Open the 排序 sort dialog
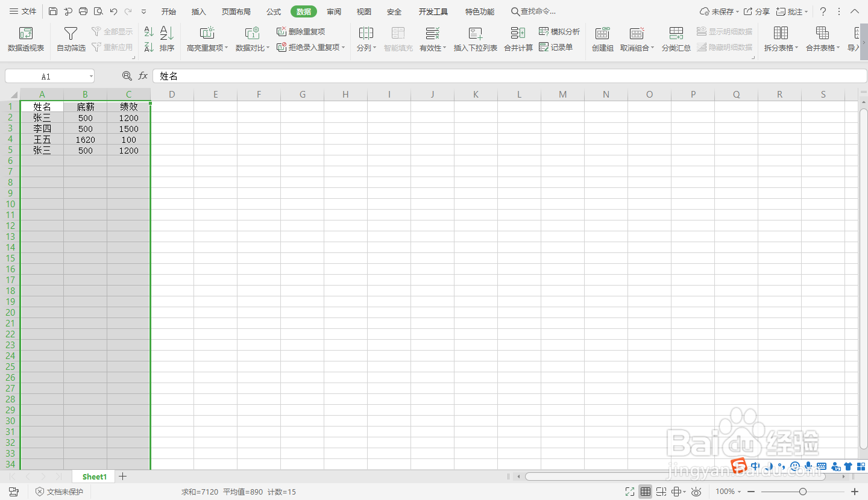868x500 pixels. 167,39
